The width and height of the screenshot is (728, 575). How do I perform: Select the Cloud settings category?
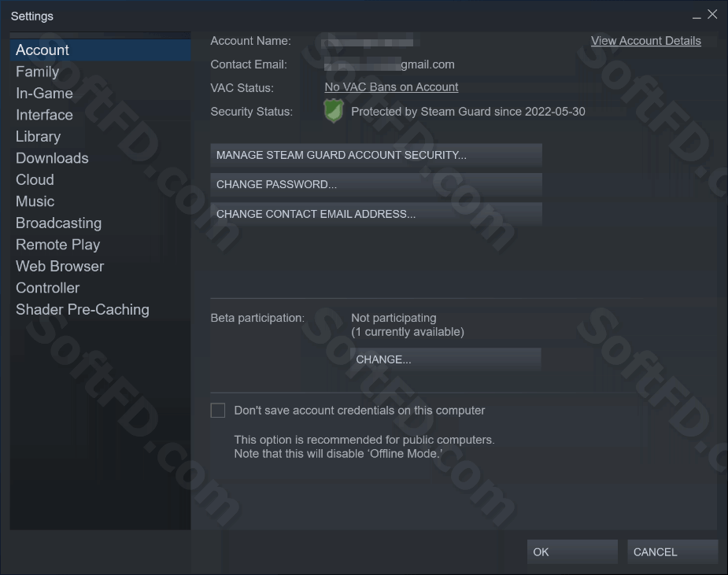click(x=100, y=179)
